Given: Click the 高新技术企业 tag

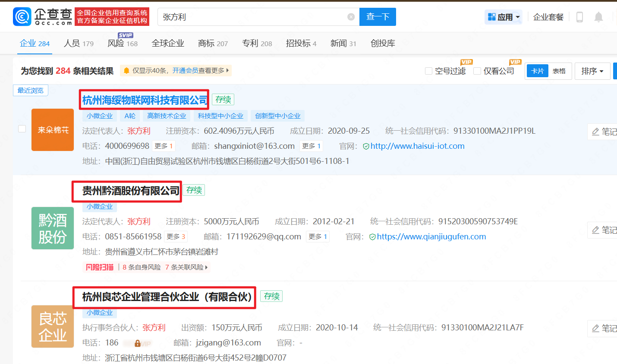Looking at the screenshot, I should 167,116.
